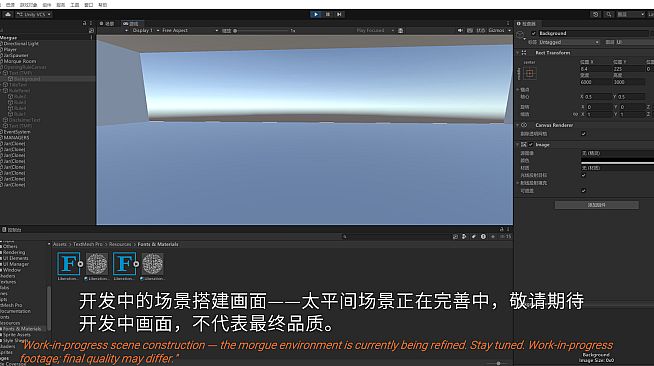Click the search magnifier icon in the top toolbar
The height and width of the screenshot is (366, 654).
pyautogui.click(x=609, y=14)
